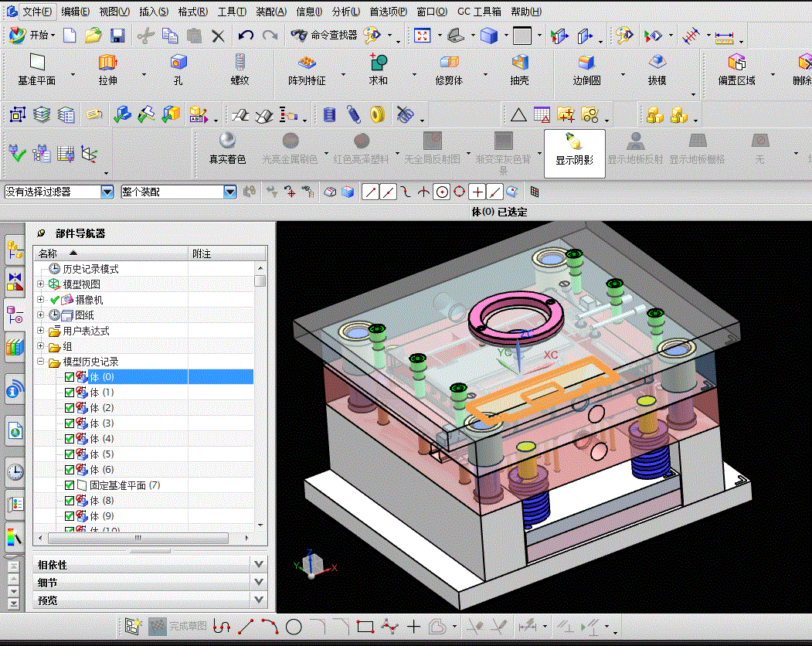Open the 装配(A) menu
Screen dimensions: 812x646
[270, 12]
